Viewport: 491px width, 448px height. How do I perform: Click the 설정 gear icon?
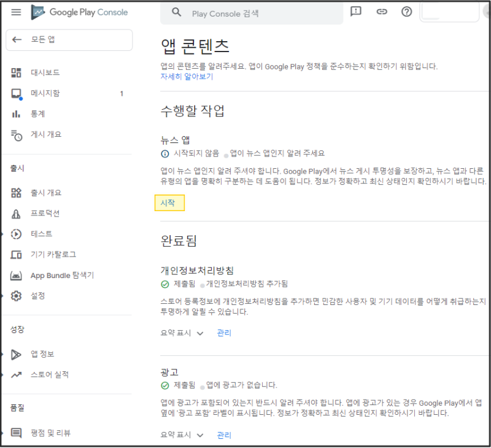[16, 296]
